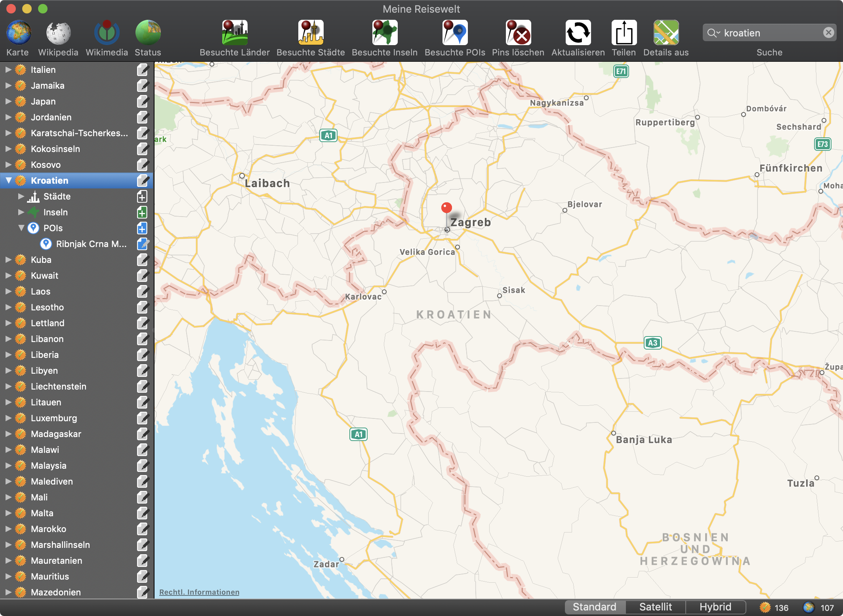Toggle visited badge for Malaysia
Viewport: 843px width, 616px height.
pos(21,466)
